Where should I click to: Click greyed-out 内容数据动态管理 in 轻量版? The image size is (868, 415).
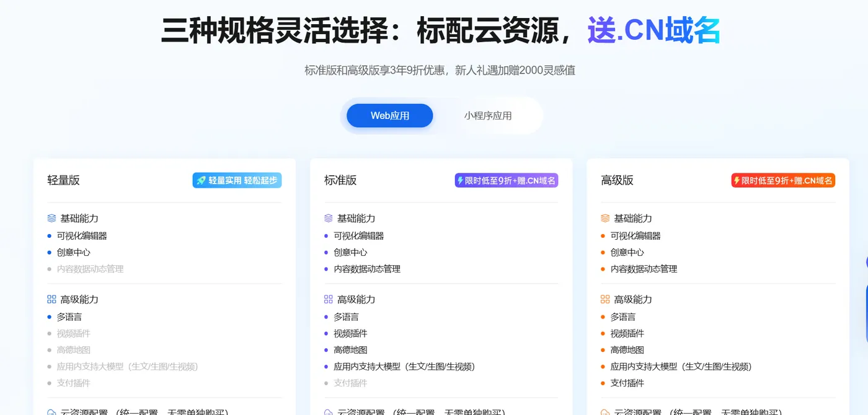91,269
